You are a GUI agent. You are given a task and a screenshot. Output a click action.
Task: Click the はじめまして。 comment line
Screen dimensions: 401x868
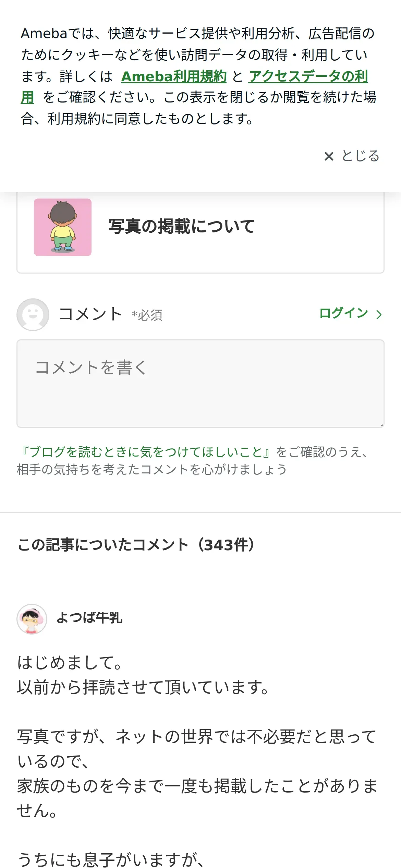tap(70, 663)
